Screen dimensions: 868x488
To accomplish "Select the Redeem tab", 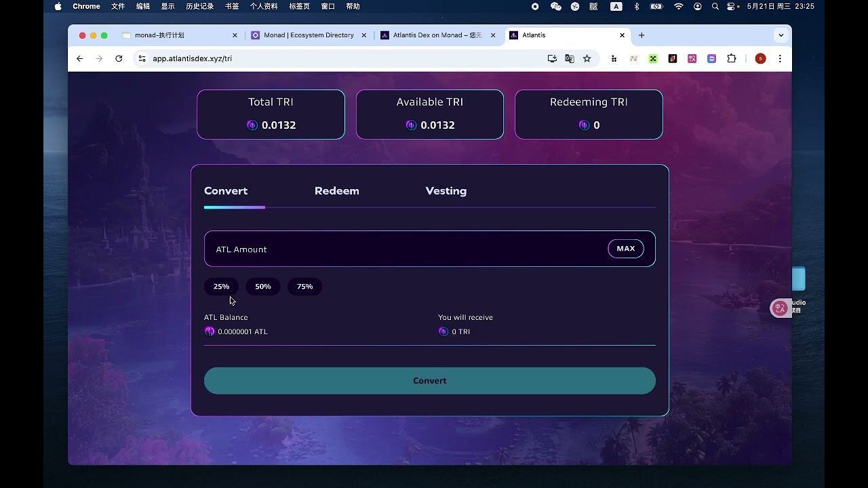I will coord(337,191).
